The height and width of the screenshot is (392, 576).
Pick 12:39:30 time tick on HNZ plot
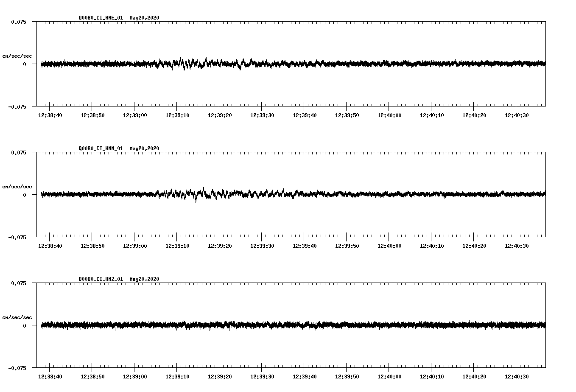click(x=262, y=377)
